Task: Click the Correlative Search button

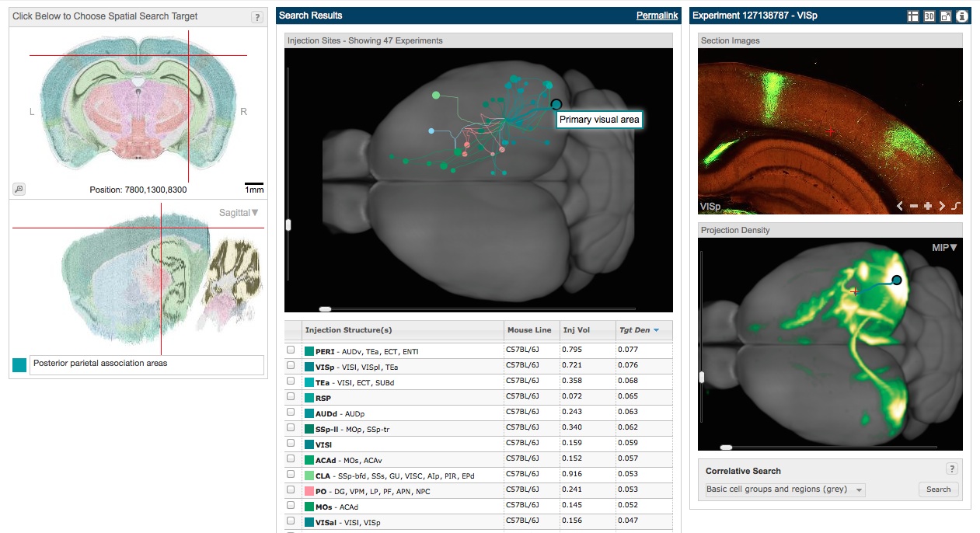Action: click(x=938, y=489)
